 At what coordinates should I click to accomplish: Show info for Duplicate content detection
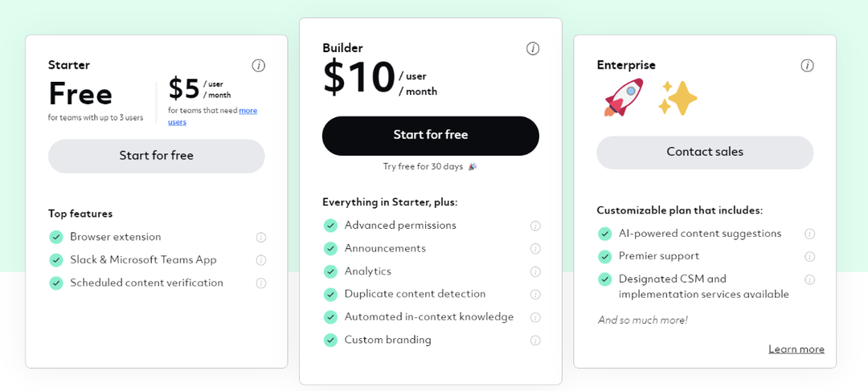click(x=535, y=294)
